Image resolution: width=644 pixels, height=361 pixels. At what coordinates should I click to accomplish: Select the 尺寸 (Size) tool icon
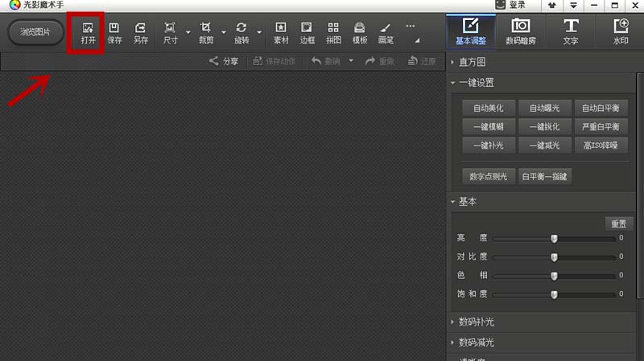(x=170, y=28)
